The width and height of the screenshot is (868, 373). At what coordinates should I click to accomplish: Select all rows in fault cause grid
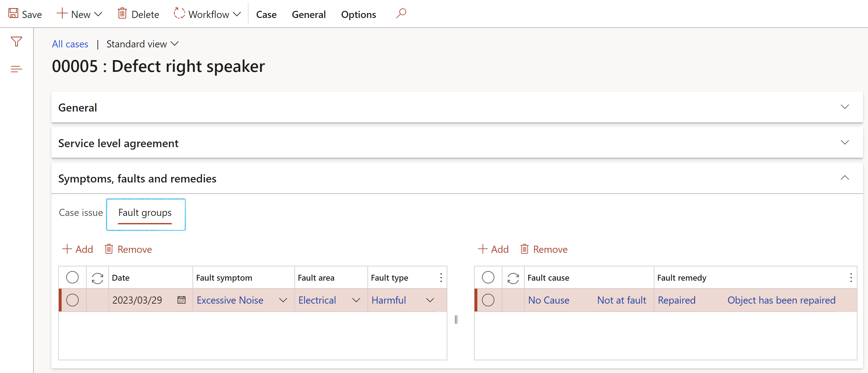tap(488, 278)
